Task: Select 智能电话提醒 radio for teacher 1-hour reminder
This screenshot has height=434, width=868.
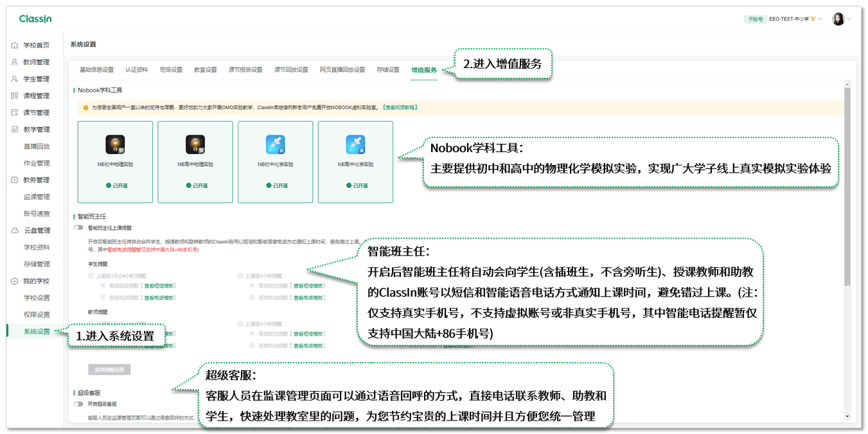Action: [x=252, y=345]
